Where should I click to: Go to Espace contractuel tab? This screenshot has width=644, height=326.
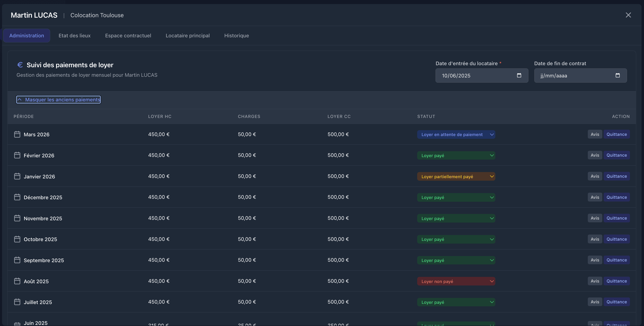point(128,36)
